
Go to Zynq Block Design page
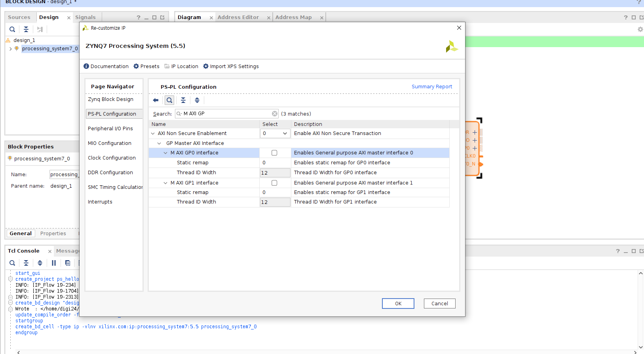(110, 99)
